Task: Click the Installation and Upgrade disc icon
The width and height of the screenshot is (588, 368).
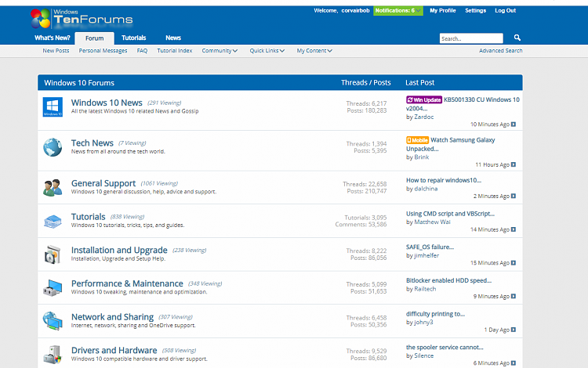Action: [53, 254]
